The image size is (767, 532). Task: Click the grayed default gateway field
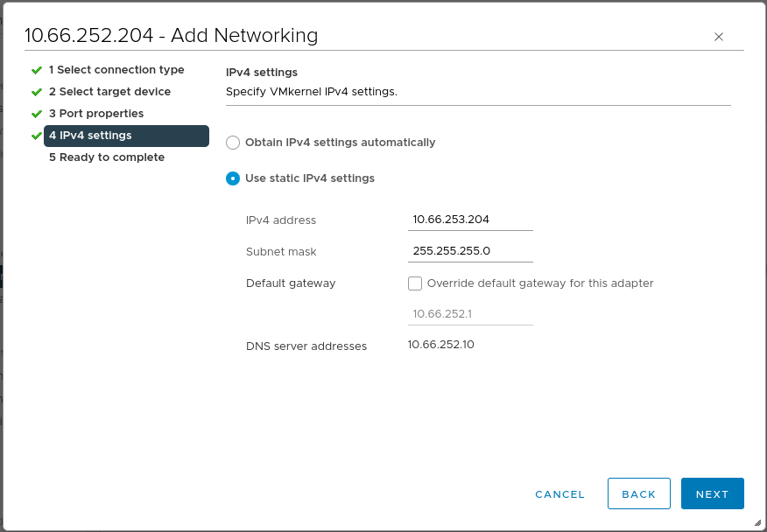coord(470,312)
